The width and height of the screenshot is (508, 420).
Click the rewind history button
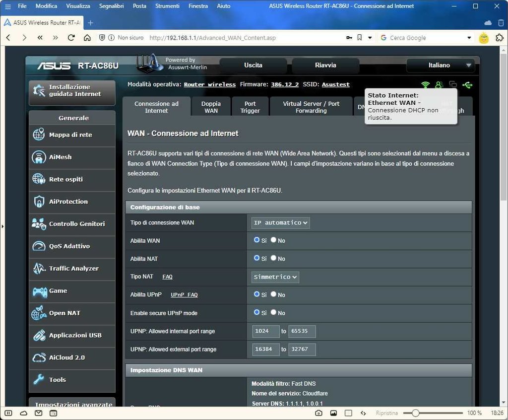point(40,38)
